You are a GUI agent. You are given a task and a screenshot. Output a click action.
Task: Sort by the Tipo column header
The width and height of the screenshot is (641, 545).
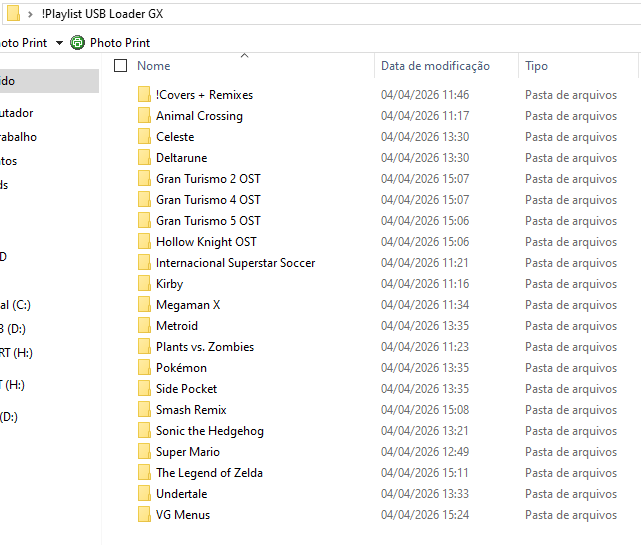tap(536, 66)
